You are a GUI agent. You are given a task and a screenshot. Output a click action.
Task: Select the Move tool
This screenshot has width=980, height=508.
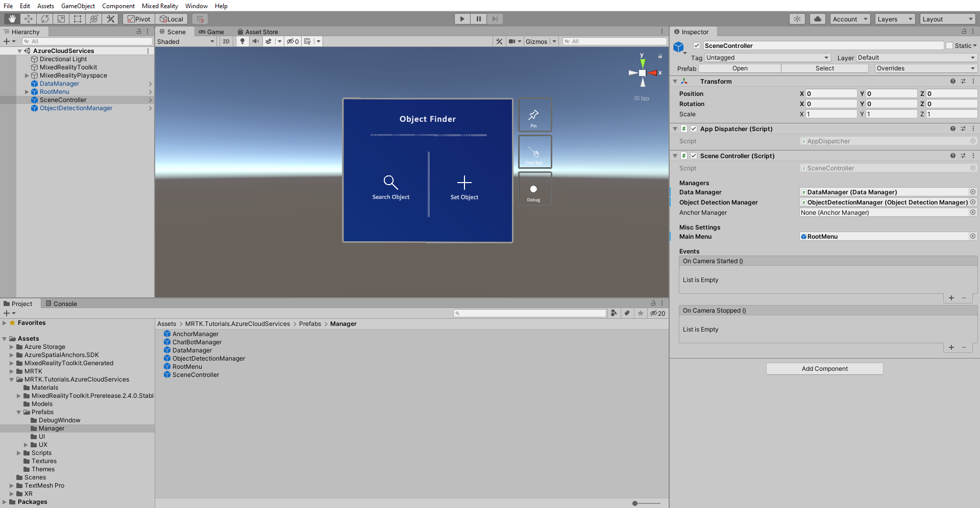point(29,19)
